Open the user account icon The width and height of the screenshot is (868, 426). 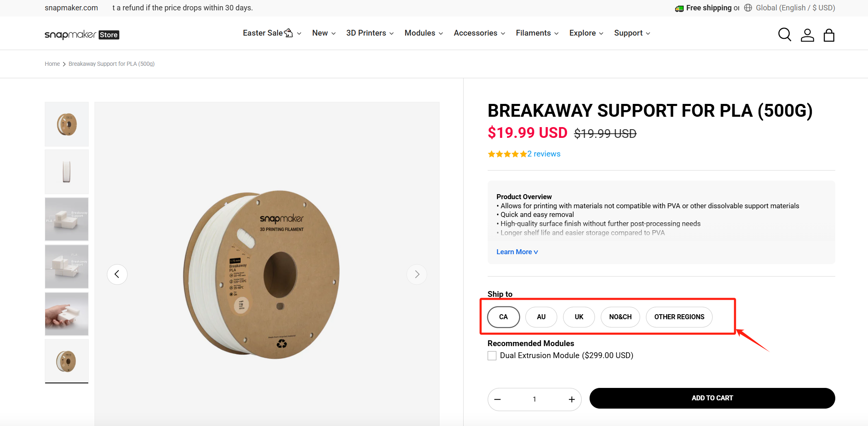coord(807,35)
